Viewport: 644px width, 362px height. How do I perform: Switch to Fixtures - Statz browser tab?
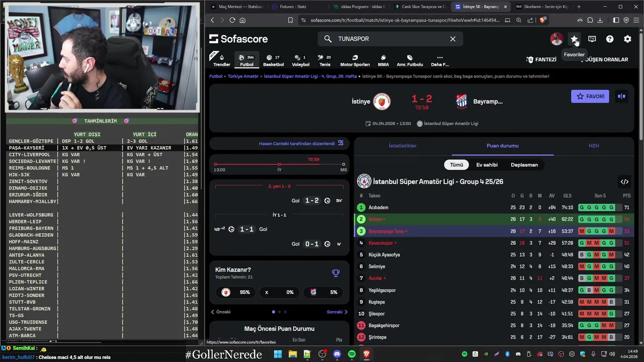297,7
